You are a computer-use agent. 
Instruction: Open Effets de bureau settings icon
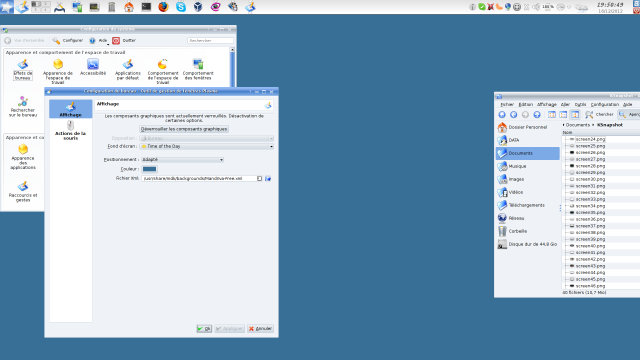click(23, 69)
